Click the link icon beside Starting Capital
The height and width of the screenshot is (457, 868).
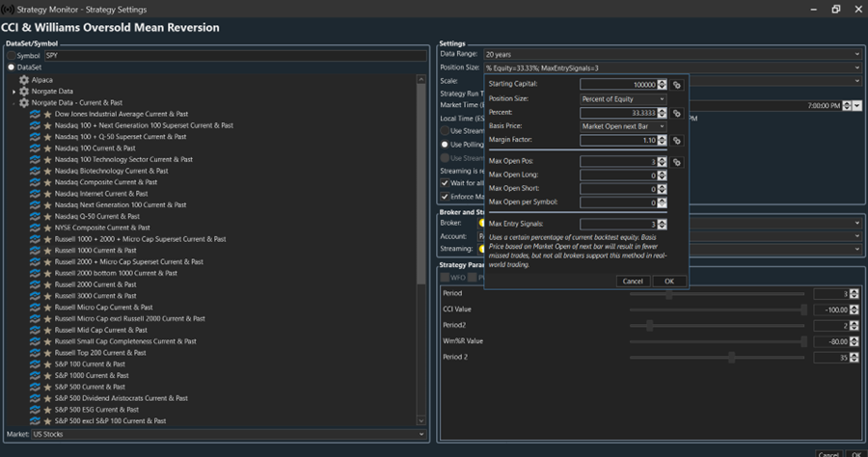pyautogui.click(x=677, y=85)
